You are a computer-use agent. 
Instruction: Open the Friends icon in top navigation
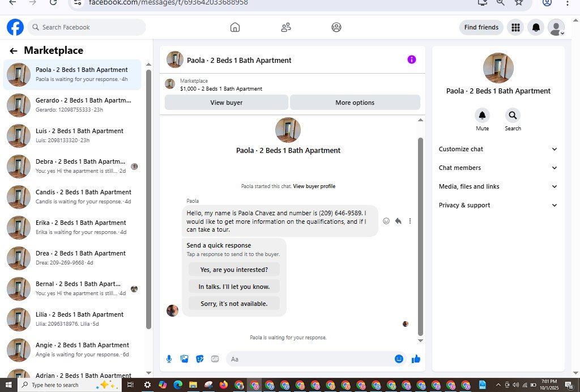286,27
